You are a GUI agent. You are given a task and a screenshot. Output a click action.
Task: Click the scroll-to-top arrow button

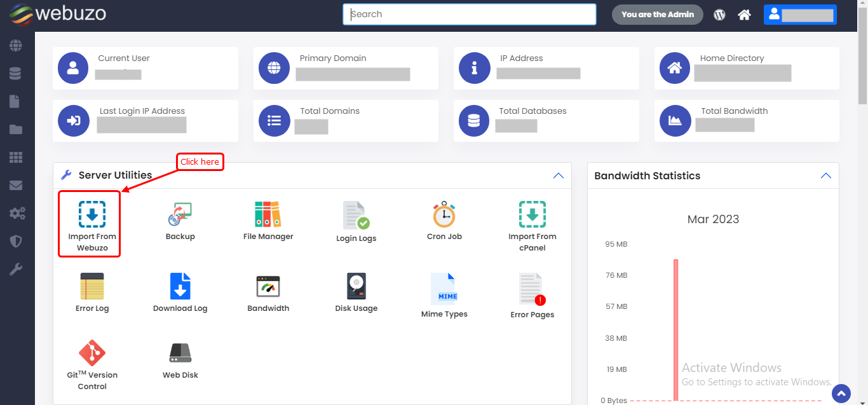[841, 394]
